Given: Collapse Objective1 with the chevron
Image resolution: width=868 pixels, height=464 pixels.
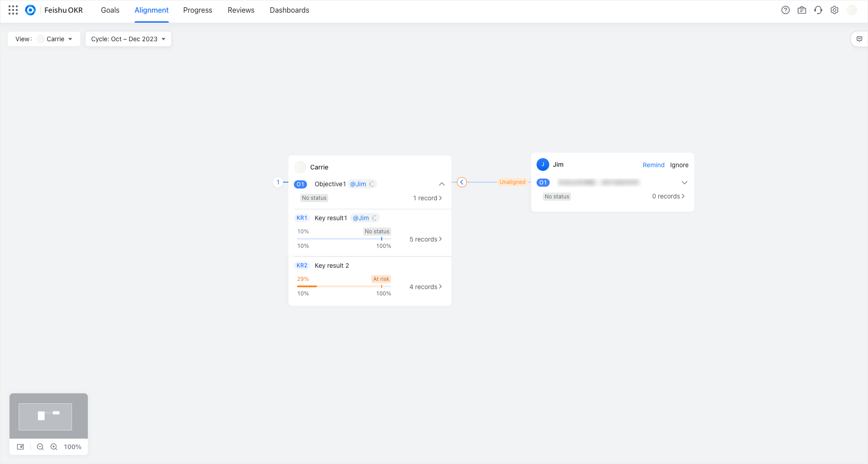Looking at the screenshot, I should 441,184.
